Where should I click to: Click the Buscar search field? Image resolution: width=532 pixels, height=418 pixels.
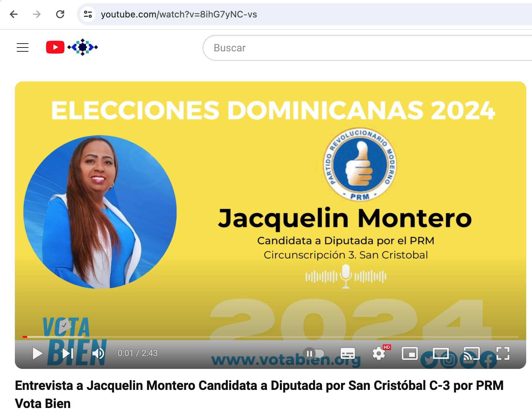367,48
